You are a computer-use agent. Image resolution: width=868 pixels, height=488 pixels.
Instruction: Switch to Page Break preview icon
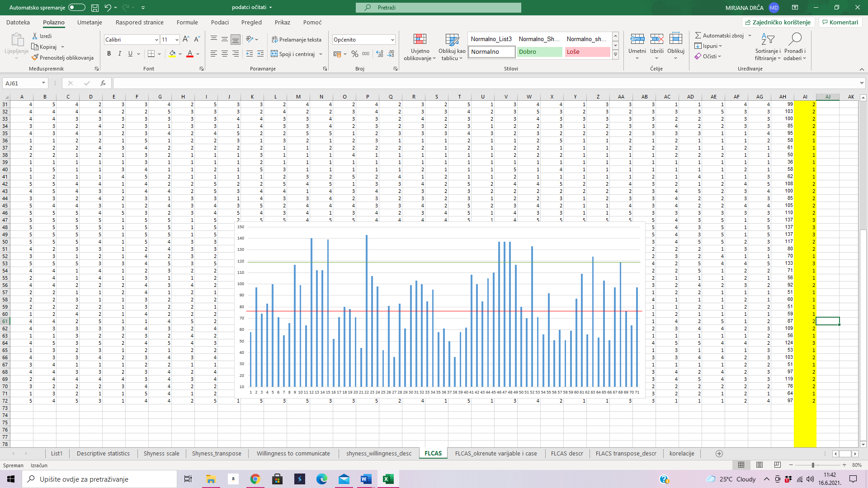(x=778, y=465)
